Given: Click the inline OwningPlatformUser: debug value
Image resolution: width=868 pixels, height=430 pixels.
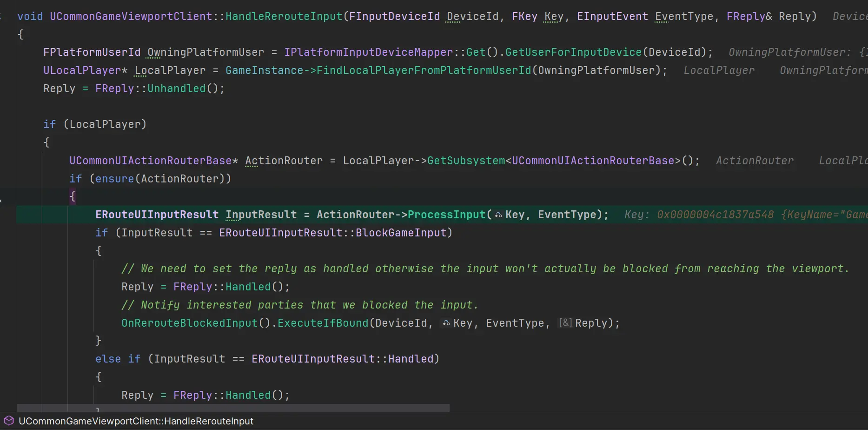Looking at the screenshot, I should pos(789,52).
